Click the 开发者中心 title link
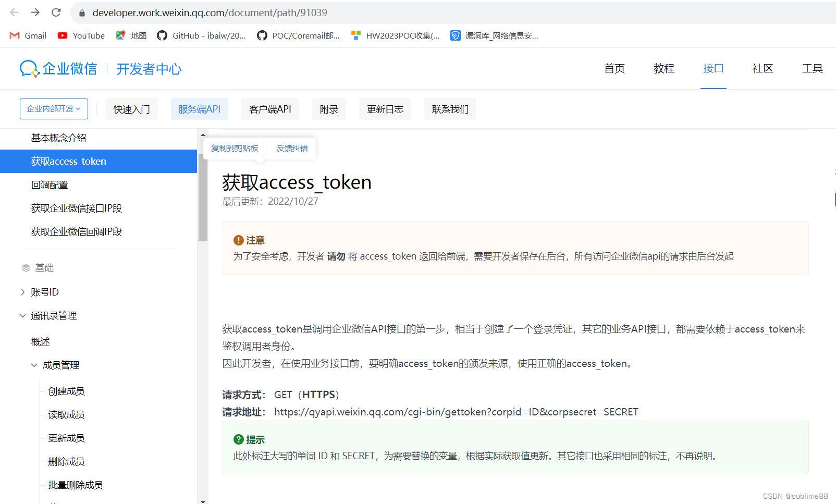 click(x=149, y=69)
